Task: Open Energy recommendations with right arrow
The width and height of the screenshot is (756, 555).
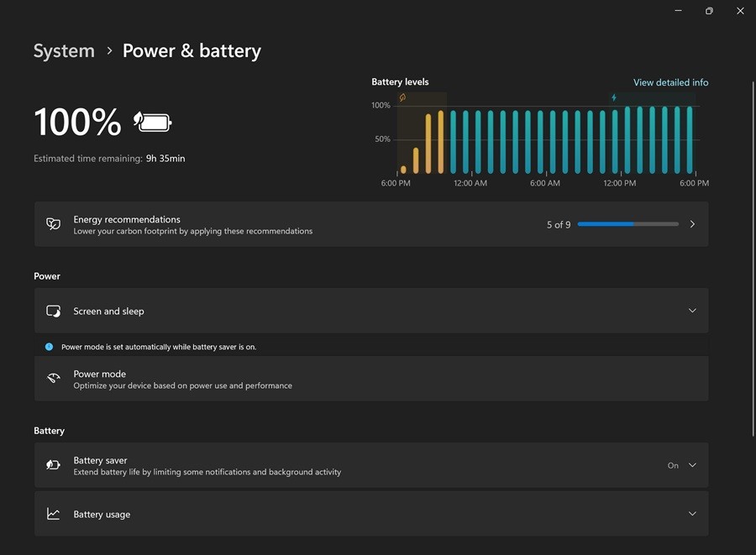Action: coord(692,224)
